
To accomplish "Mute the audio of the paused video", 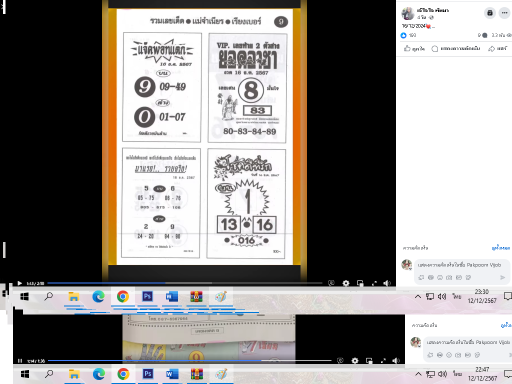I will [387, 283].
